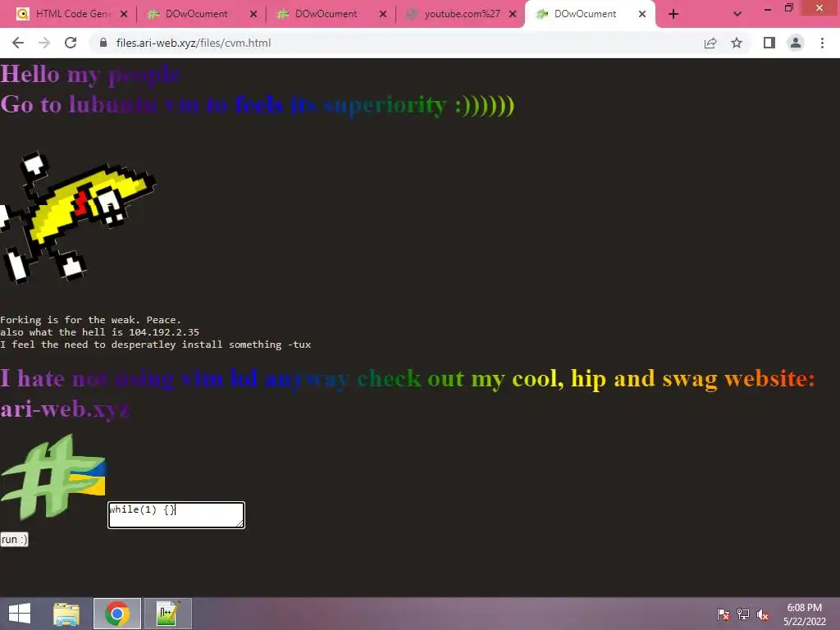840x630 pixels.
Task: Click the dancing banana image
Action: coord(78,217)
